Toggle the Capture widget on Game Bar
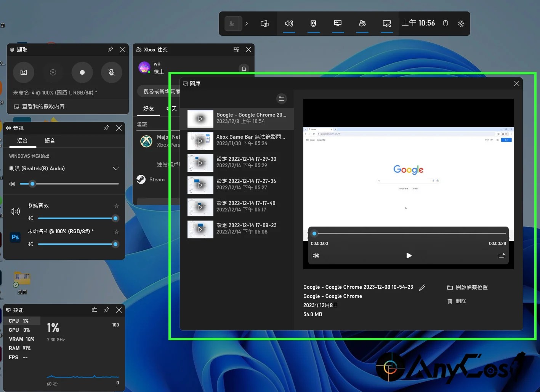The height and width of the screenshot is (392, 540). (x=313, y=24)
